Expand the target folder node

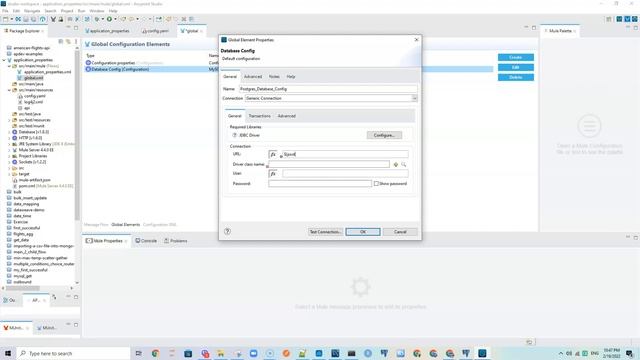click(9, 174)
